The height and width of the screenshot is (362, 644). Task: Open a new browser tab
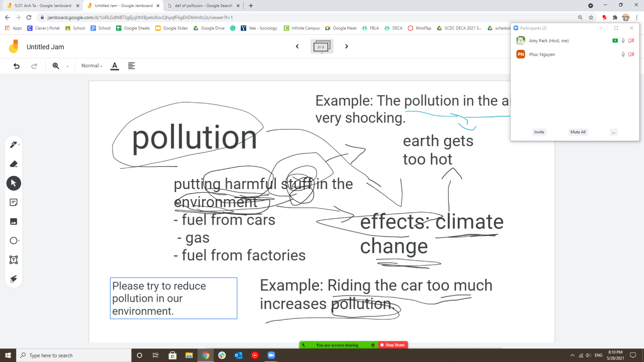251,6
